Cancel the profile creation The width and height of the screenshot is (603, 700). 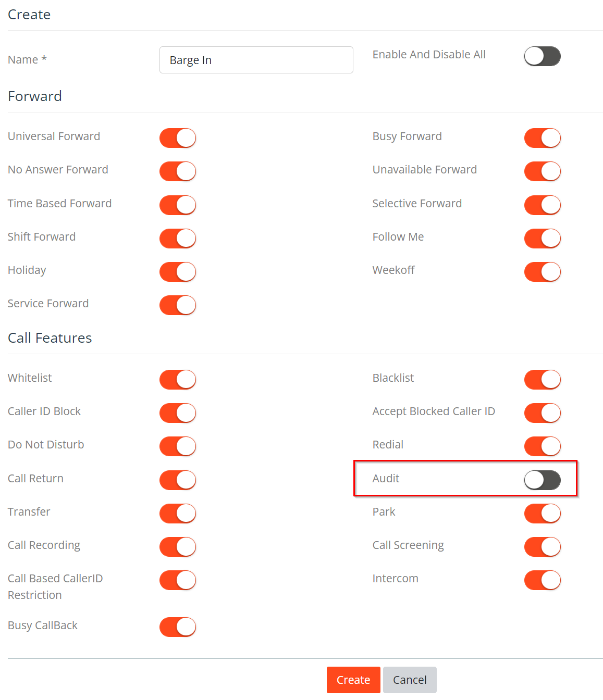coord(410,680)
